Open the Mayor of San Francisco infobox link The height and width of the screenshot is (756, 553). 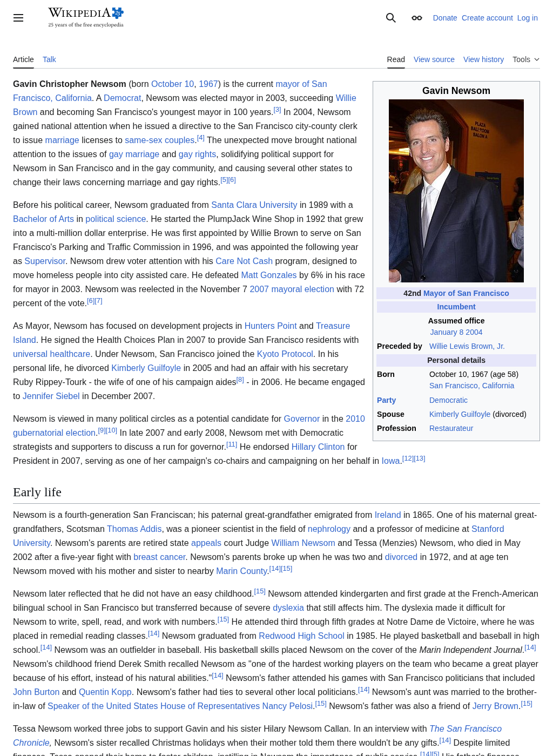coord(466,293)
